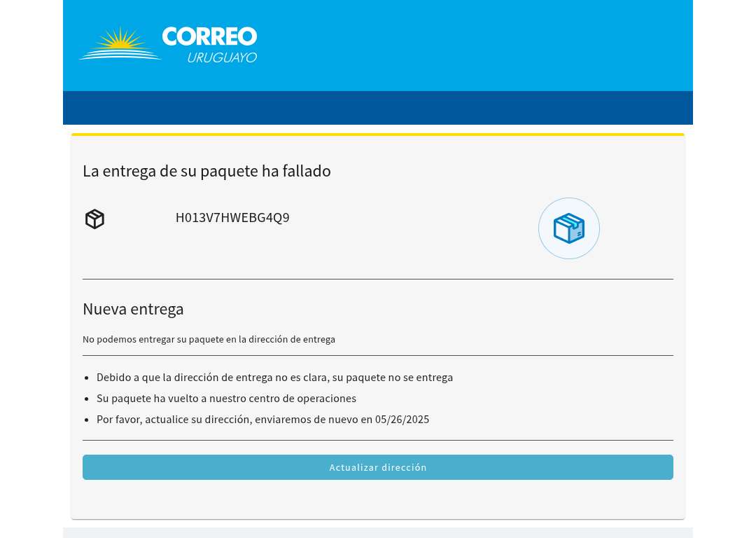The width and height of the screenshot is (756, 538).
Task: Click bullet Por favor, actualice su dirección
Action: click(262, 420)
